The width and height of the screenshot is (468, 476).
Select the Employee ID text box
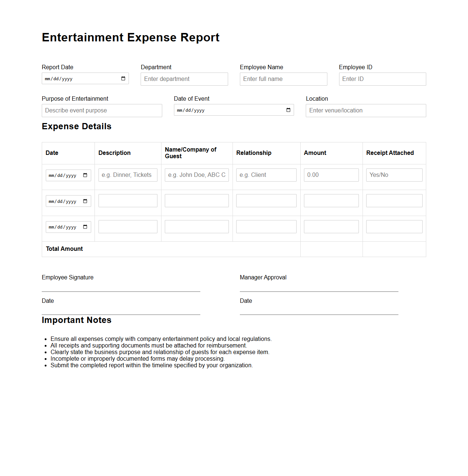click(382, 79)
